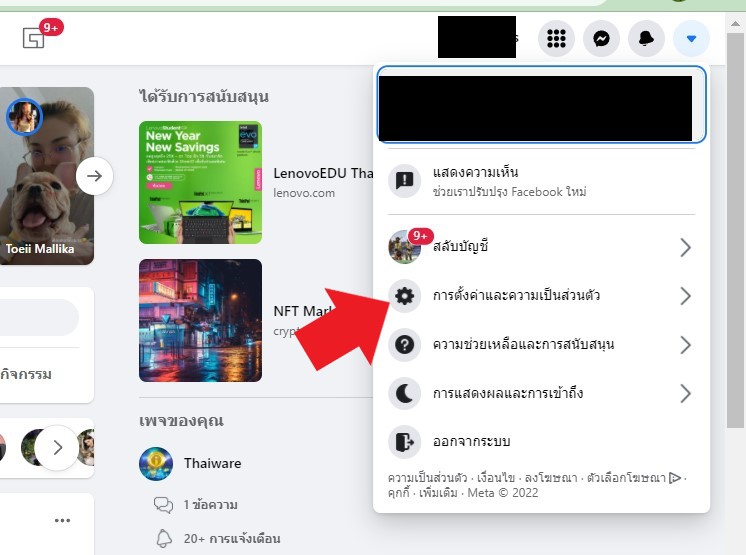Image resolution: width=746 pixels, height=555 pixels.
Task: Expand the ความช่วยเหลือและการสนับสนุน chevron
Action: coord(685,345)
